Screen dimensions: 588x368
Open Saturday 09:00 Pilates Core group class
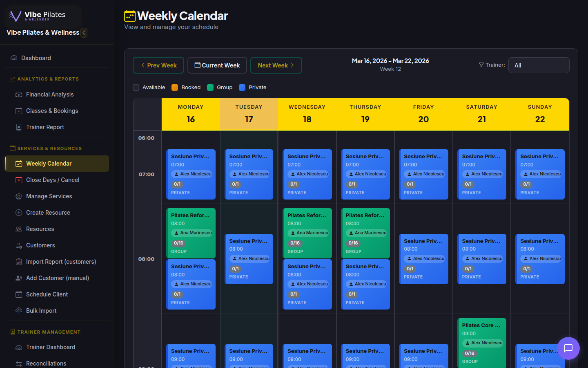tap(482, 343)
